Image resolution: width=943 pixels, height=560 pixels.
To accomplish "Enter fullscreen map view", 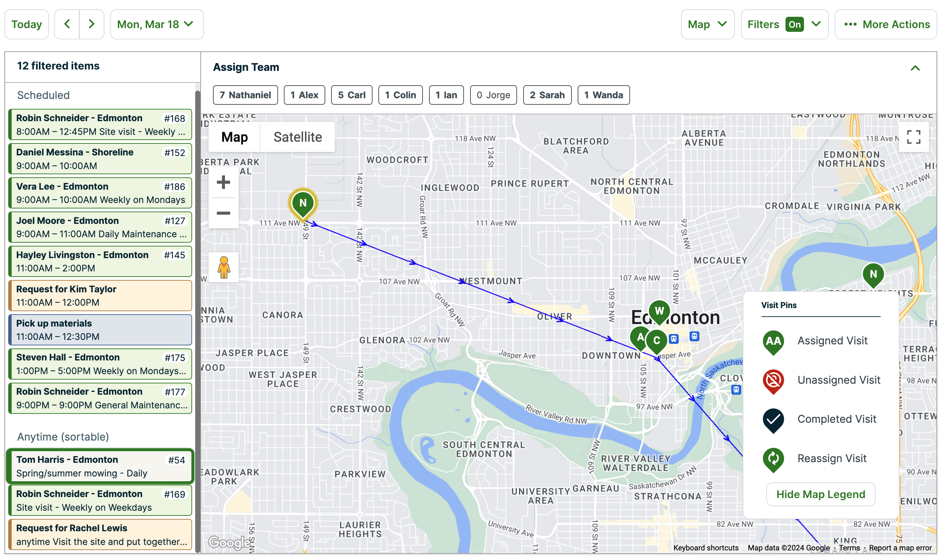I will click(914, 137).
